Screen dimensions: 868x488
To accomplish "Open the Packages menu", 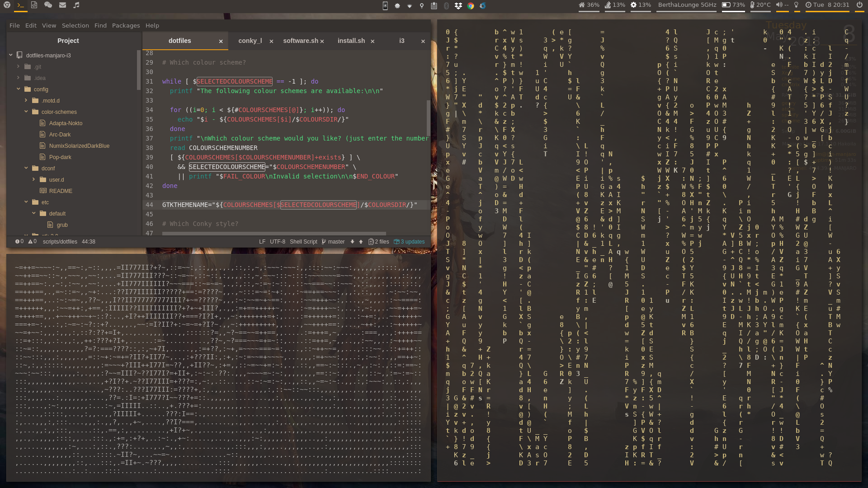I will coord(126,26).
